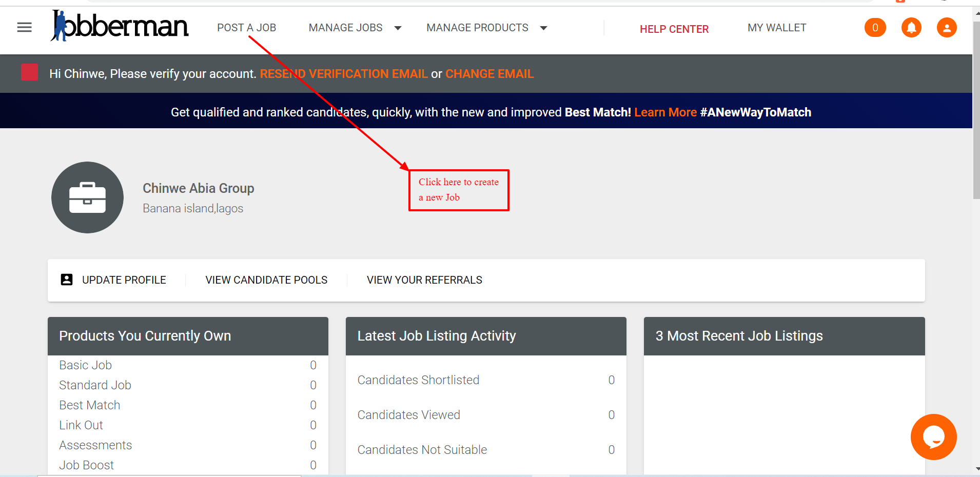Click the Link Out product row

click(188, 425)
